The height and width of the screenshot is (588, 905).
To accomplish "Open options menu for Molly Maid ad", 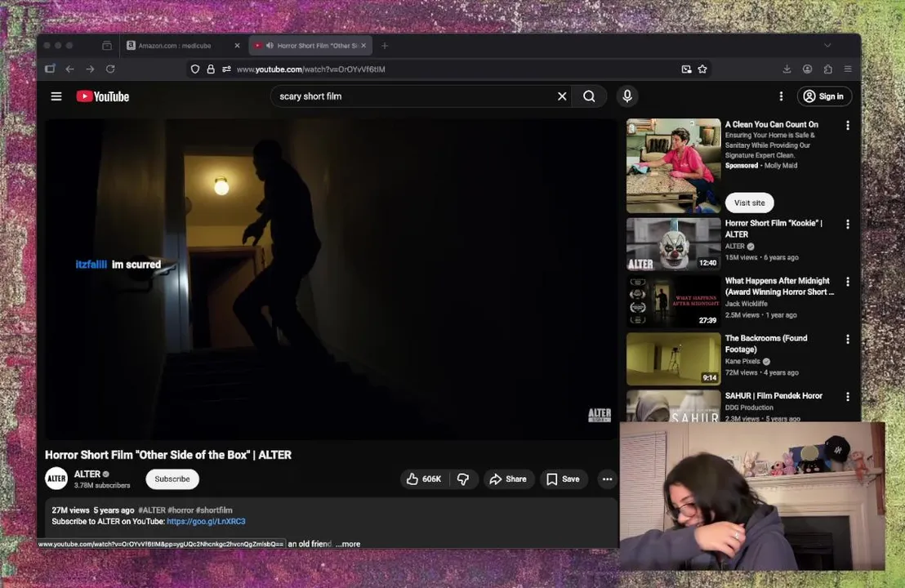I will (847, 125).
